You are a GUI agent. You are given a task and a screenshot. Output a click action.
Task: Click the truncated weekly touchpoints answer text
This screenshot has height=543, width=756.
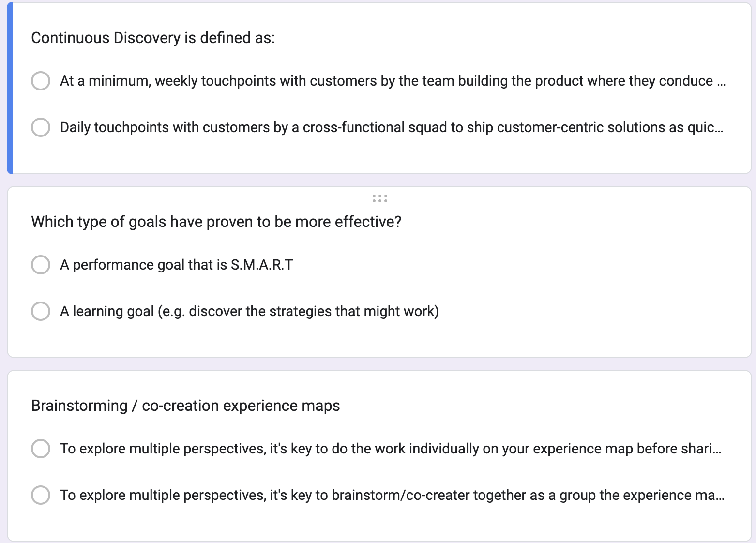(392, 81)
